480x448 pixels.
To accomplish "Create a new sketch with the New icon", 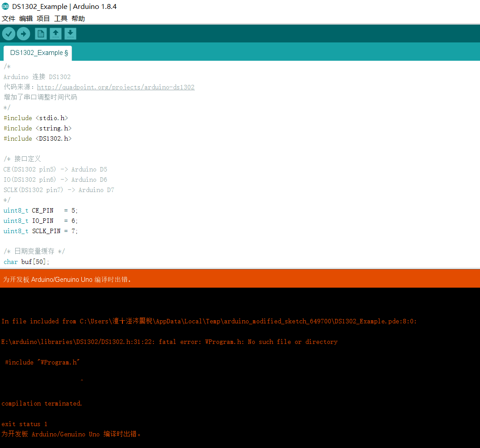I will coord(41,33).
